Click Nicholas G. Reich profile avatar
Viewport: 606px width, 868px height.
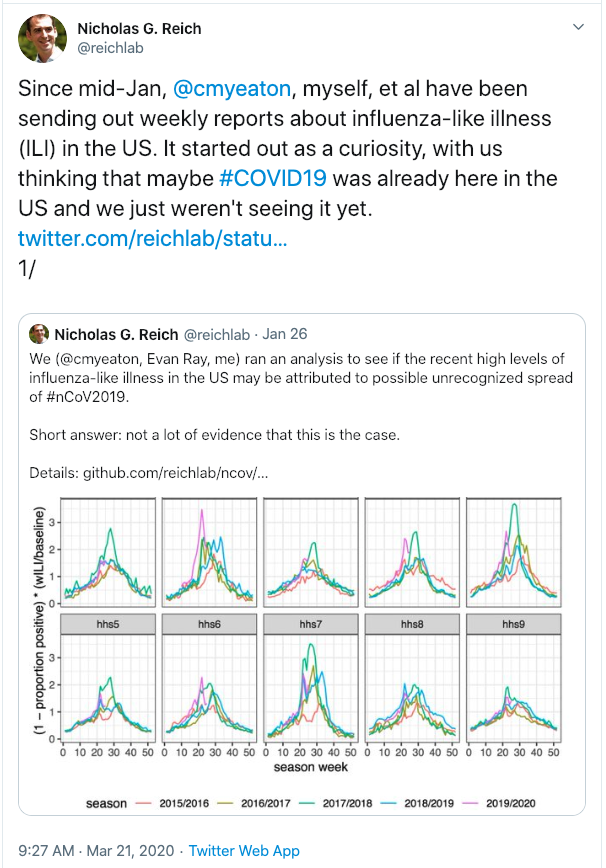pyautogui.click(x=43, y=39)
